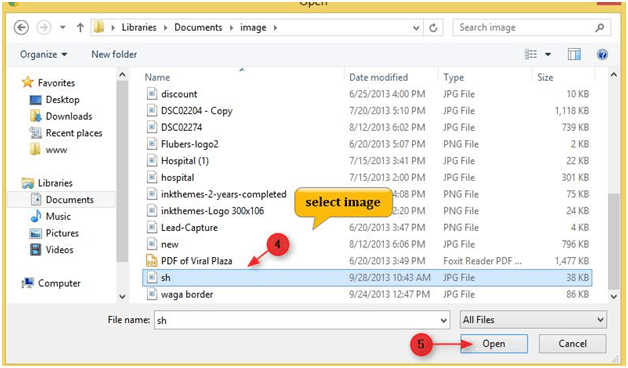Image resolution: width=628 pixels, height=368 pixels.
Task: Click navigation pane scroll down arrow
Action: pos(122,297)
